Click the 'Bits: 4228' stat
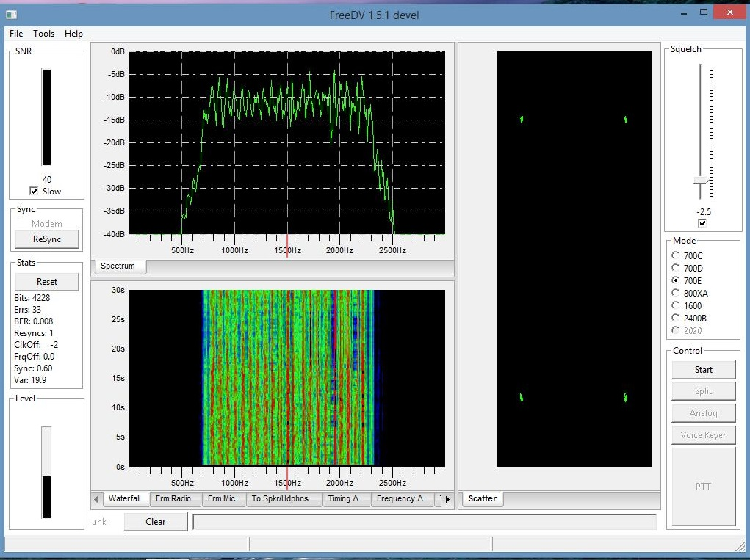 [32, 298]
